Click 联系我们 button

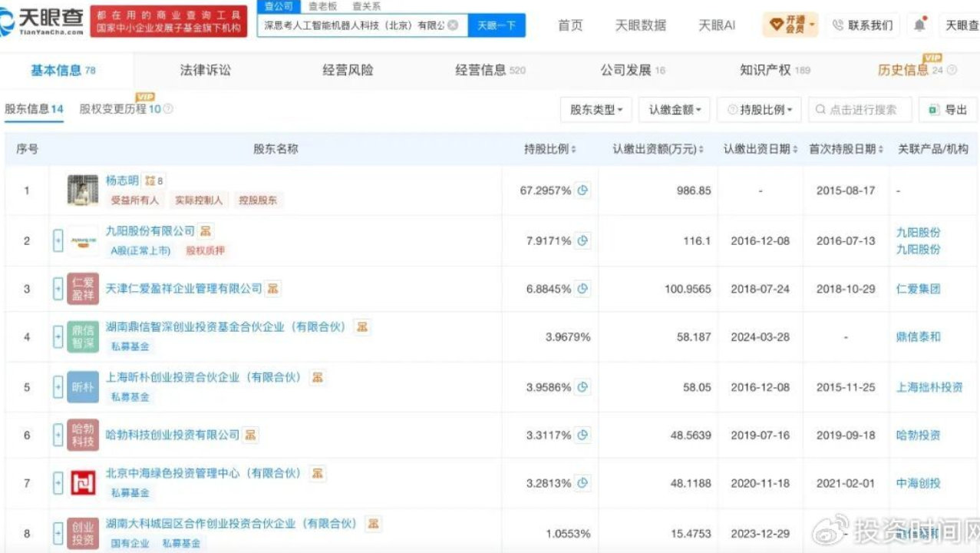pyautogui.click(x=863, y=25)
